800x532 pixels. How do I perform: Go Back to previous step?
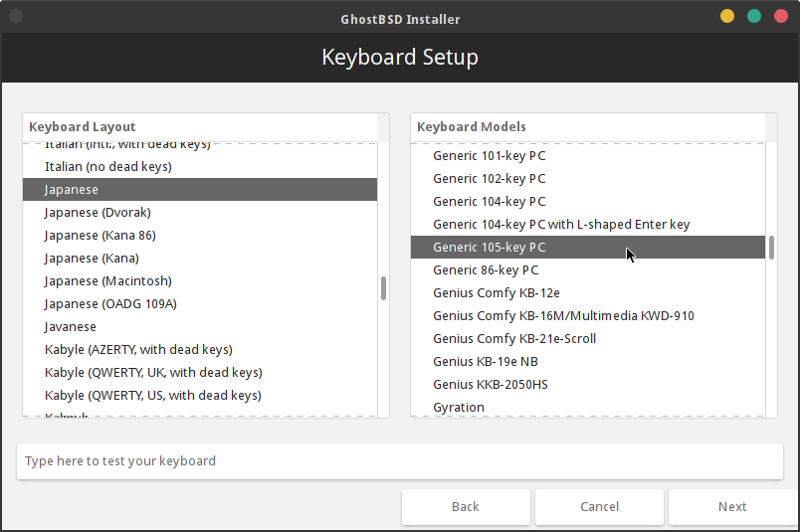[466, 507]
